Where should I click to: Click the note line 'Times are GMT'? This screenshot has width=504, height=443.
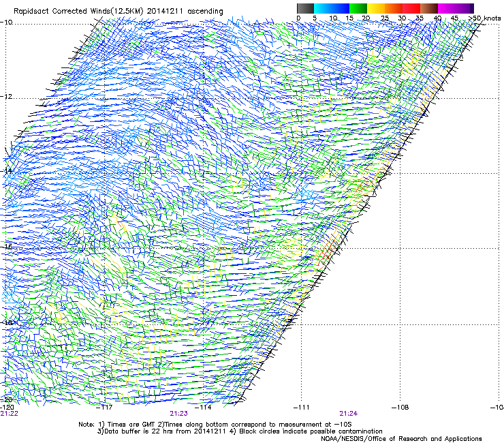tap(215, 425)
